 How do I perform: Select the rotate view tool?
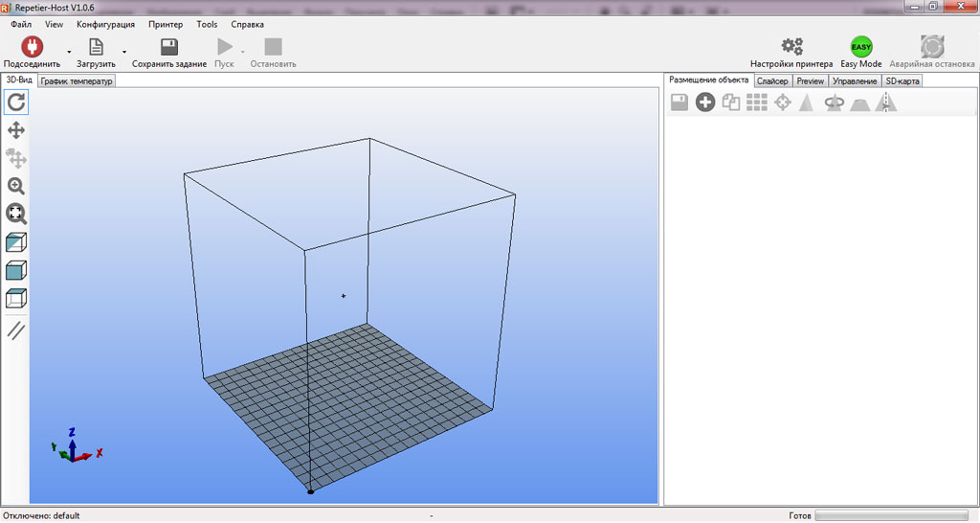pos(16,102)
